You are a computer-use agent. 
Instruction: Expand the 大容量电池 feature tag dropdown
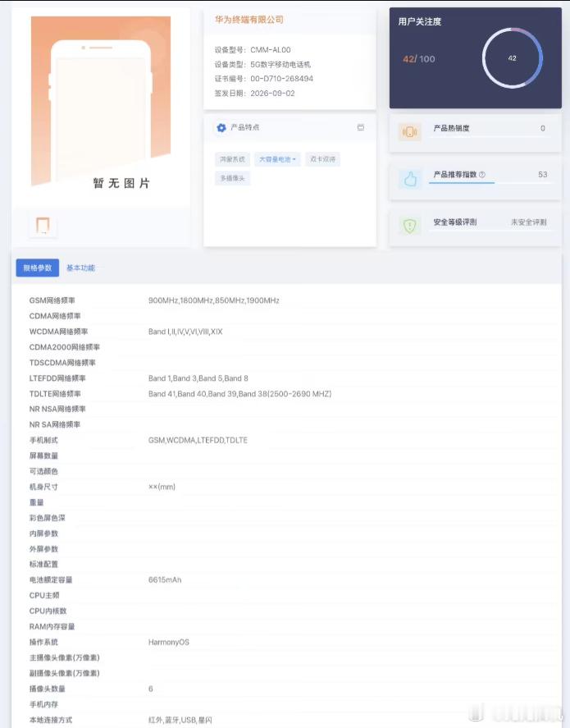[277, 159]
